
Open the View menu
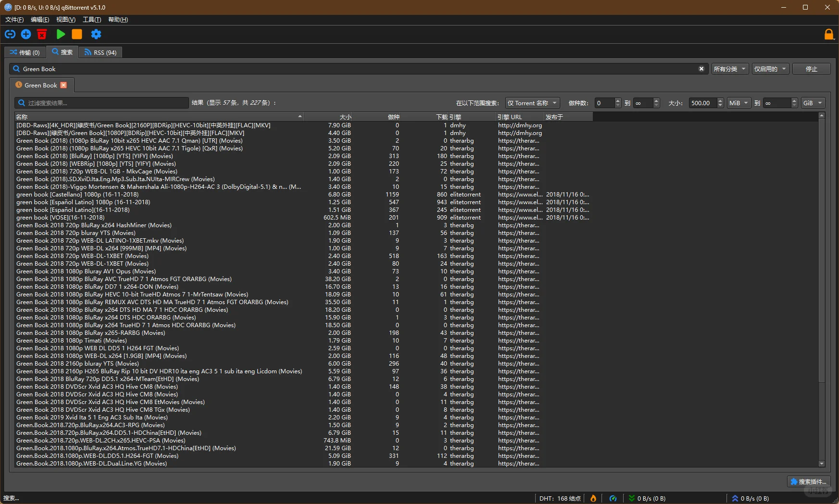[x=66, y=20]
